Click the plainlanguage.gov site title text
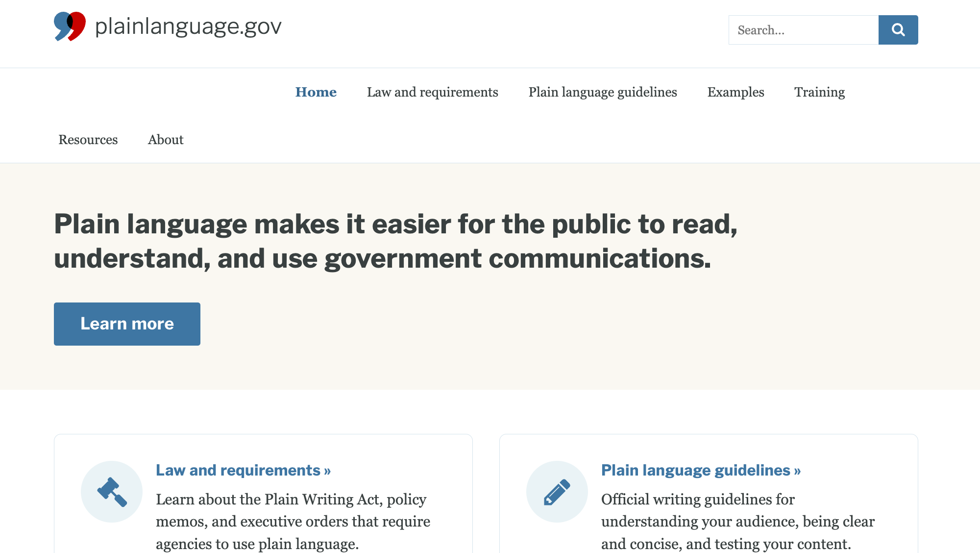 click(188, 26)
